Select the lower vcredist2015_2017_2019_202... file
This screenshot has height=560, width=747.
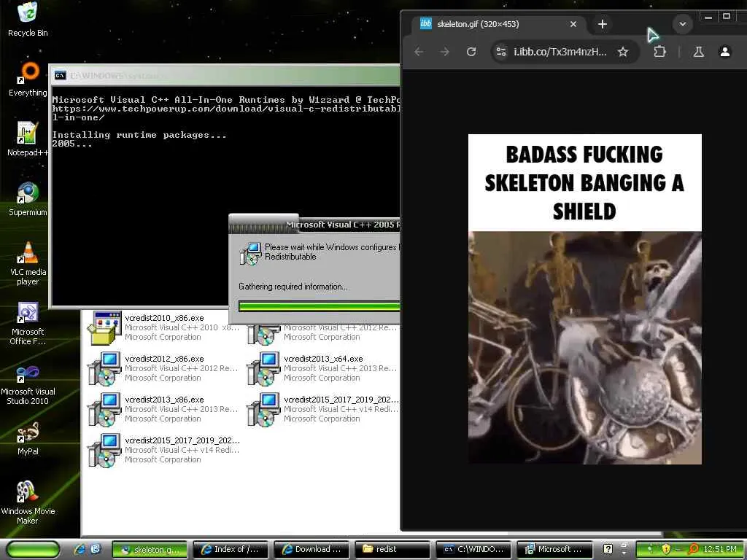pos(164,450)
